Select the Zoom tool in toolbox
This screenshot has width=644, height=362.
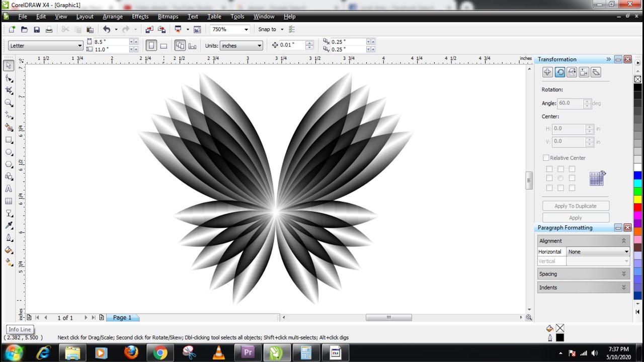pyautogui.click(x=9, y=103)
